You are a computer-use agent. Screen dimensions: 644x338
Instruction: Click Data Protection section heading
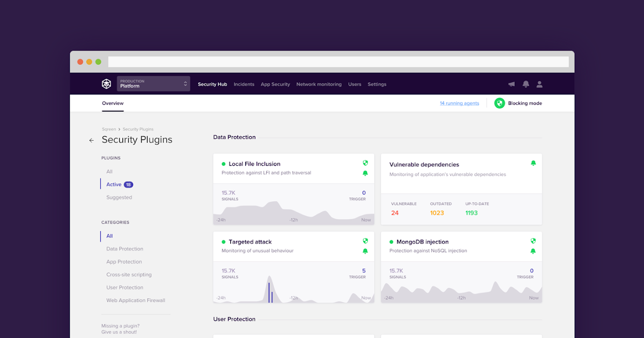point(235,137)
